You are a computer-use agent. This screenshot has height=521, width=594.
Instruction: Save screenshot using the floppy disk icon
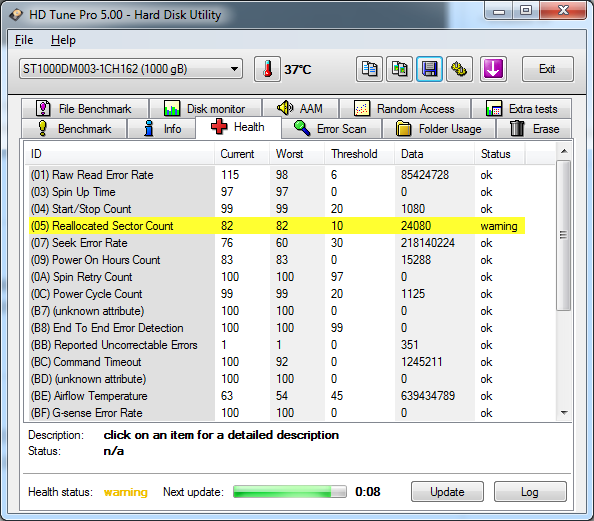(x=430, y=69)
